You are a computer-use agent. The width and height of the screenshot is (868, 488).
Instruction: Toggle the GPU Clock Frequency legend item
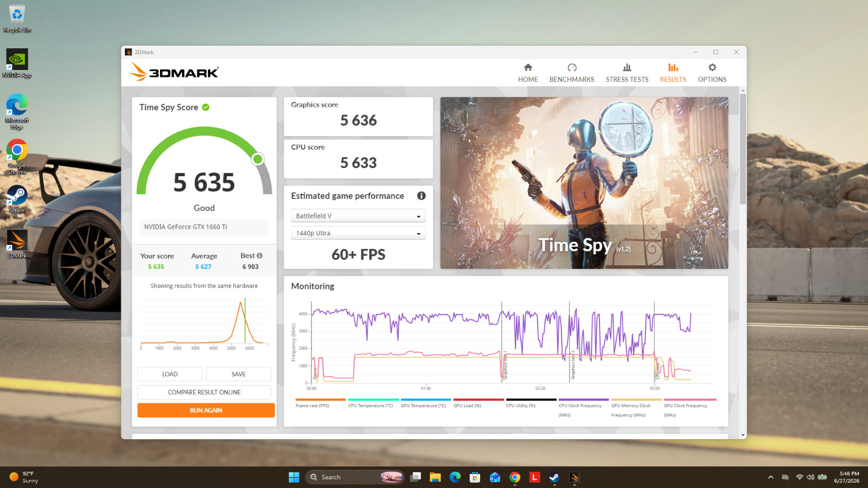point(689,408)
